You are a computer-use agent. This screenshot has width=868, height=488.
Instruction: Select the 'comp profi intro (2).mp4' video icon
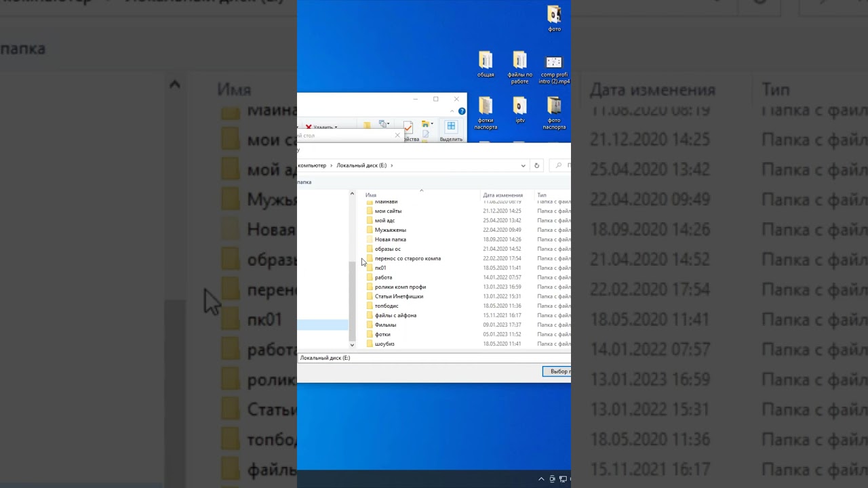tap(554, 62)
